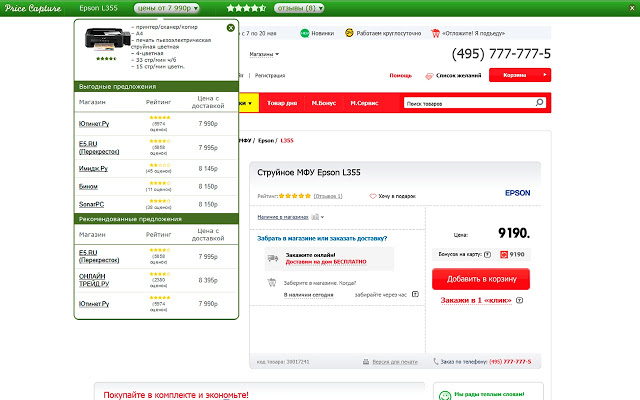Viewport: 640px width, 400px height.
Task: Open the L355 breadcrumb link
Action: point(287,140)
